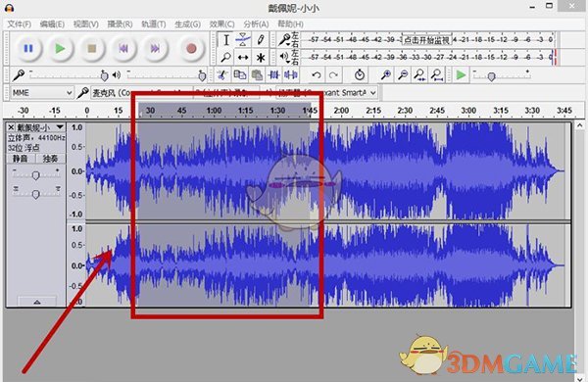
Task: Undo the last action
Action: pyautogui.click(x=317, y=75)
